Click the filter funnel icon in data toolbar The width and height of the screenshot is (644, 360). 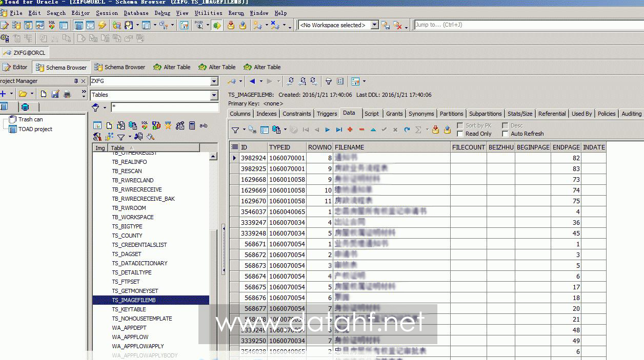coord(234,130)
